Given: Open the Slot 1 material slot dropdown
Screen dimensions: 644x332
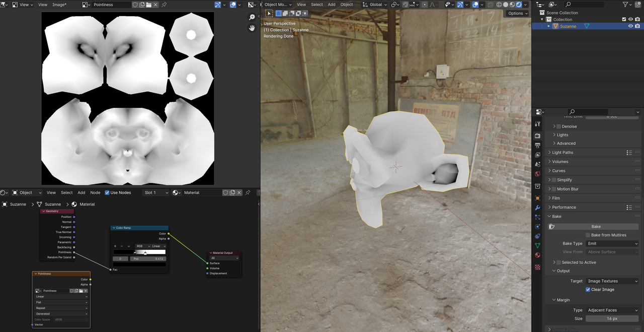Looking at the screenshot, I should [156, 192].
